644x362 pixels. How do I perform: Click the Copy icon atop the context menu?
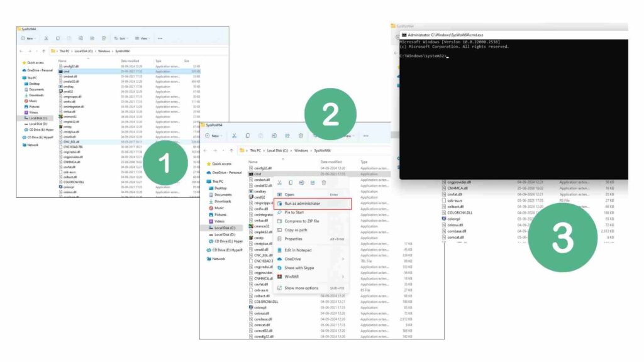(x=291, y=182)
